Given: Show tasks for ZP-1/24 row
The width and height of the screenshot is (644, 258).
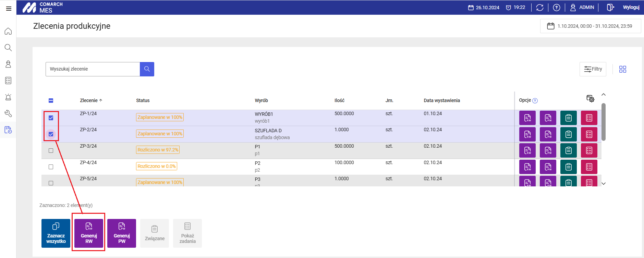Looking at the screenshot, I should 589,118.
